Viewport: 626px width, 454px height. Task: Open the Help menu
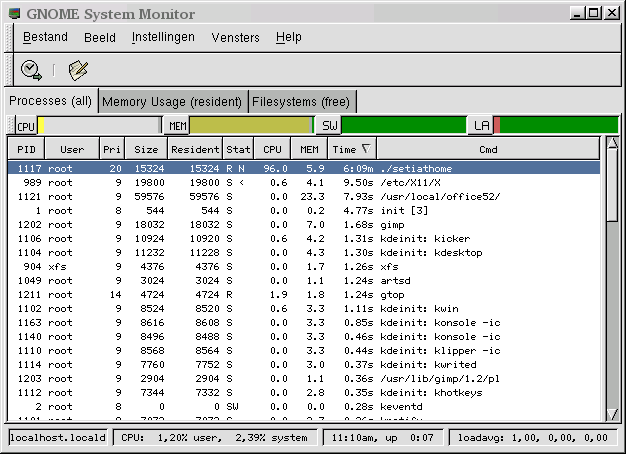pos(289,38)
